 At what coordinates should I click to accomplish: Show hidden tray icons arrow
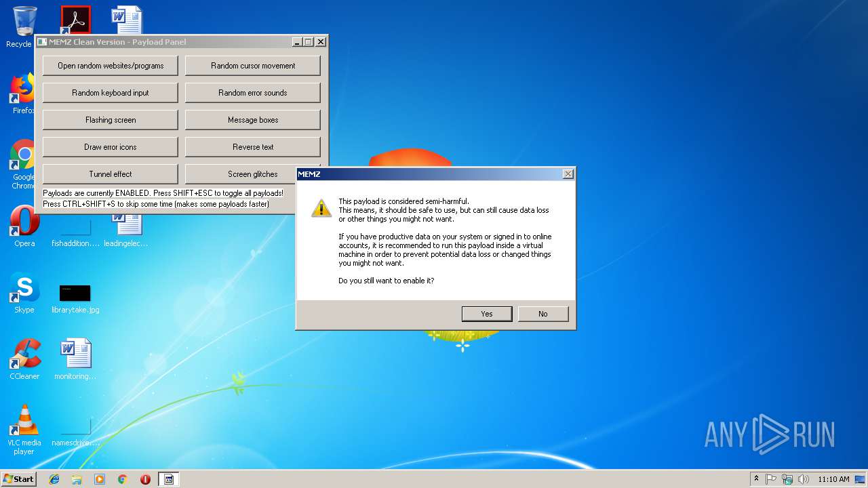tap(756, 479)
